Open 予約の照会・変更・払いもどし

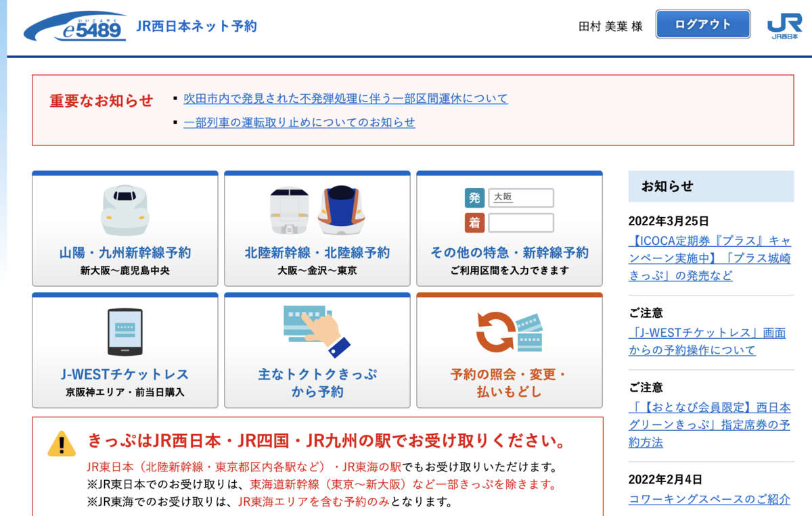tap(510, 350)
